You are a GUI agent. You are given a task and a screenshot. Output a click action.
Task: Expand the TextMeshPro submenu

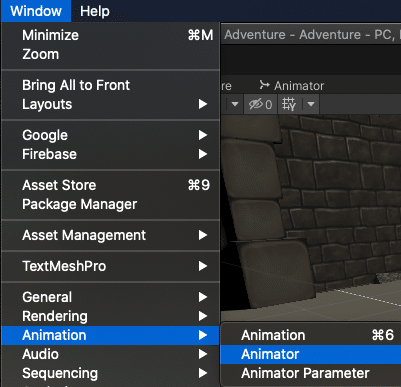(110, 266)
